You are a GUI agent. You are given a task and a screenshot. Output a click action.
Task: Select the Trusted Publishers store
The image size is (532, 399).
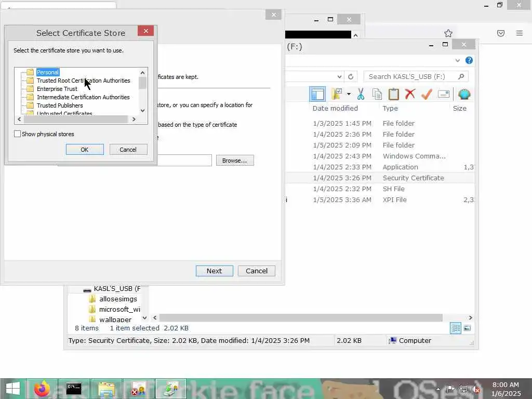coord(60,105)
